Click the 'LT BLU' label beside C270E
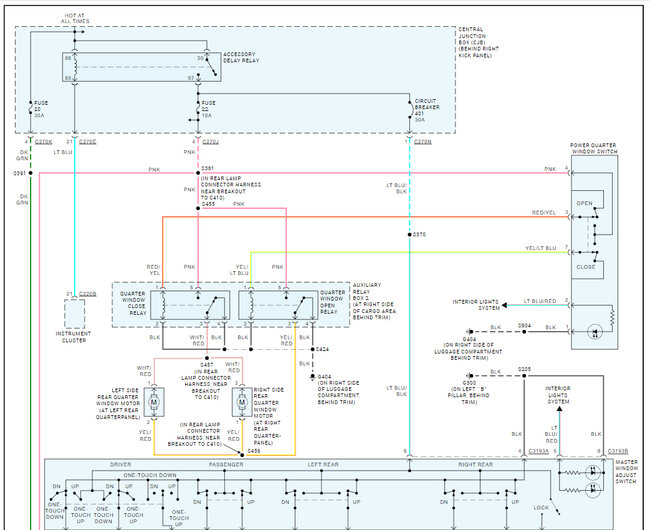Viewport: 650px width, 530px height. (x=63, y=152)
